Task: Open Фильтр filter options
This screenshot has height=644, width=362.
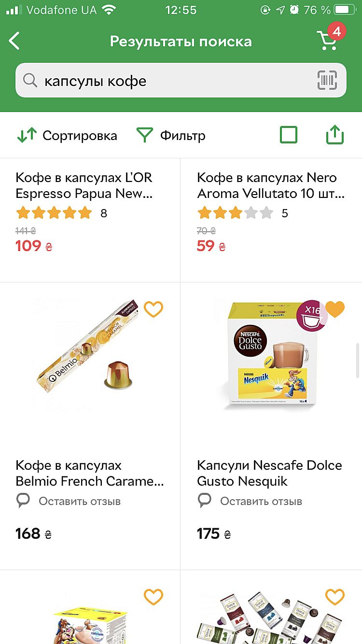Action: [x=171, y=136]
